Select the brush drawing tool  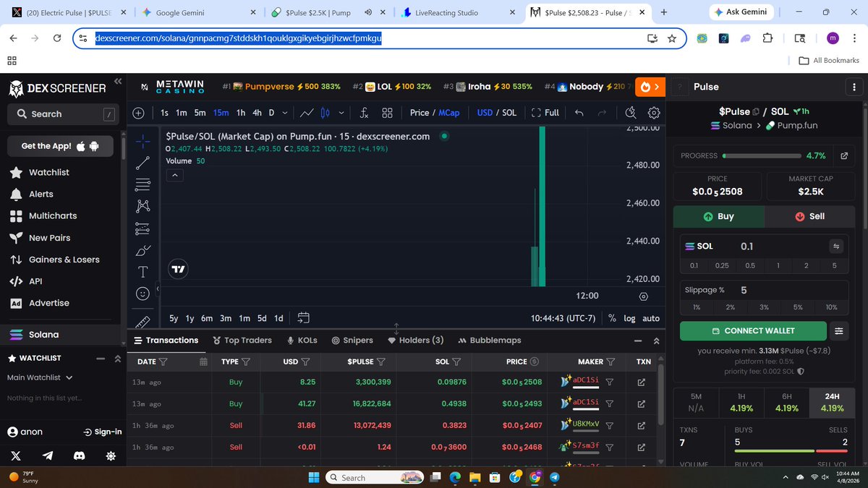tap(142, 250)
